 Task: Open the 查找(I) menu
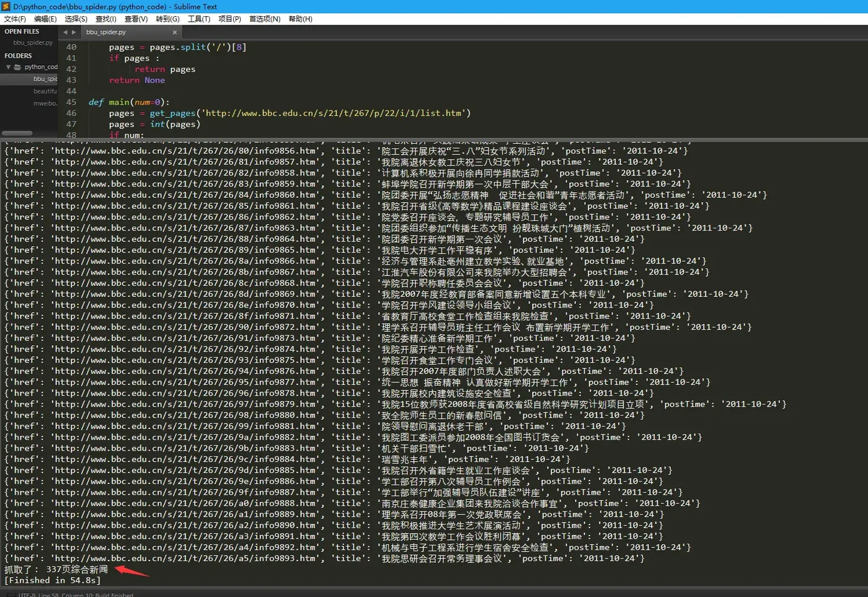[x=105, y=19]
